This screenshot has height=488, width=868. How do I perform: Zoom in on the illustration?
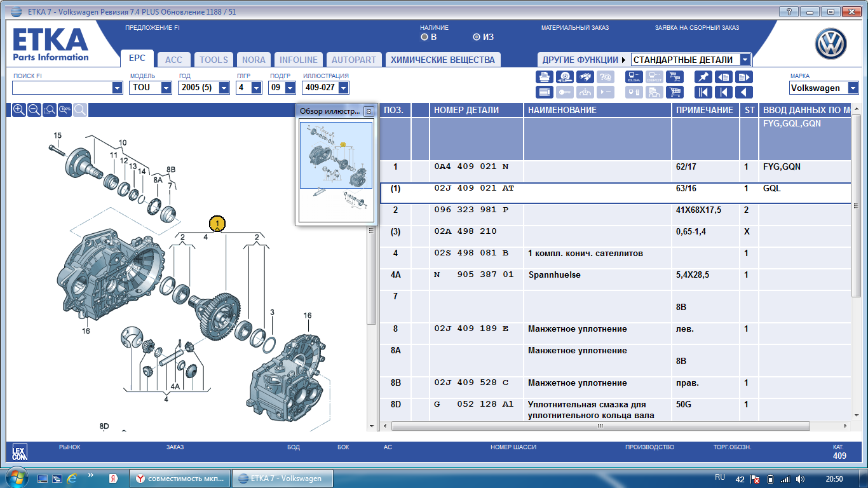[19, 110]
